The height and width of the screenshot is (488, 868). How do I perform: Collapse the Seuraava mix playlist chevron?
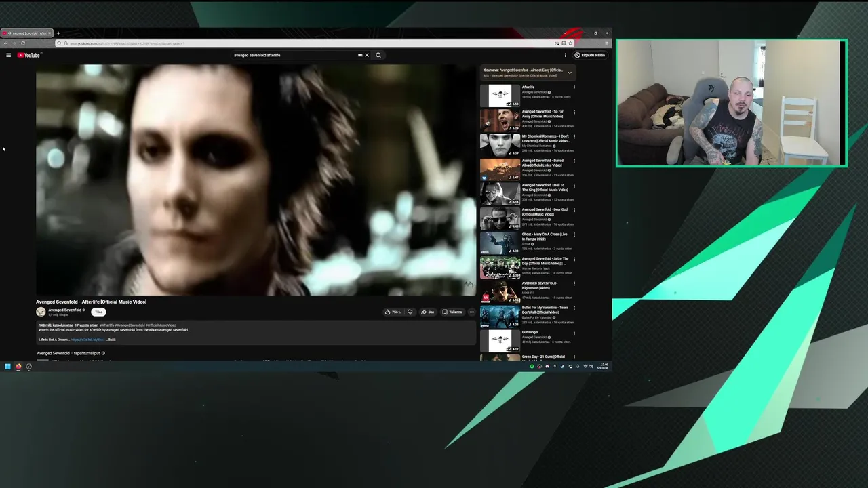tap(570, 73)
